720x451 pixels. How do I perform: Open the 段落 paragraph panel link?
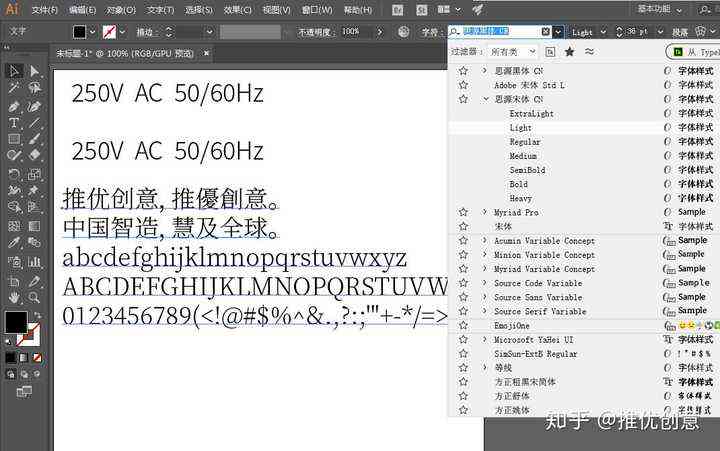coord(680,32)
